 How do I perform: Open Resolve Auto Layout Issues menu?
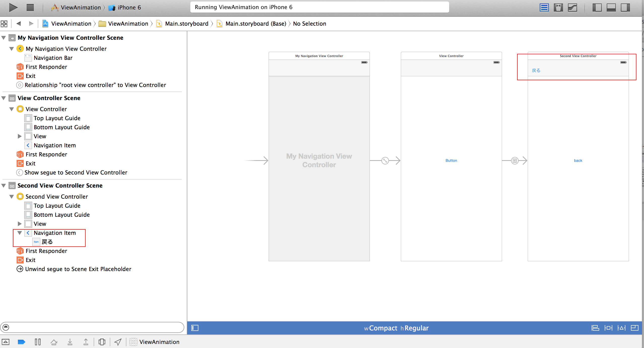tap(621, 328)
